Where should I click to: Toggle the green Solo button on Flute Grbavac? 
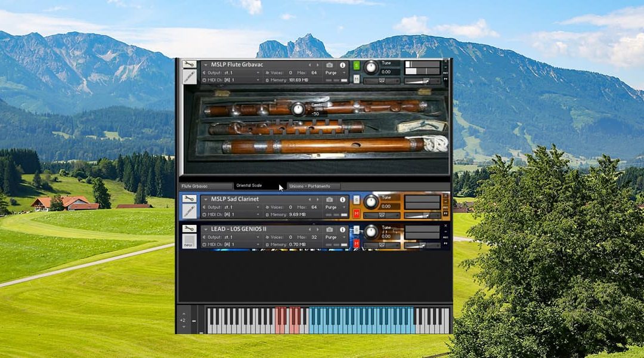[x=357, y=66]
